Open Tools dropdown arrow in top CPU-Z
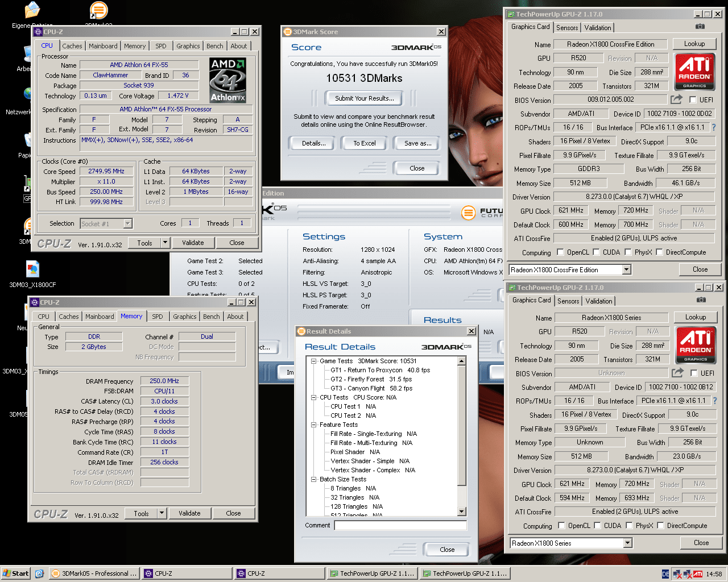Screen dimensions: 728x582 coord(166,243)
